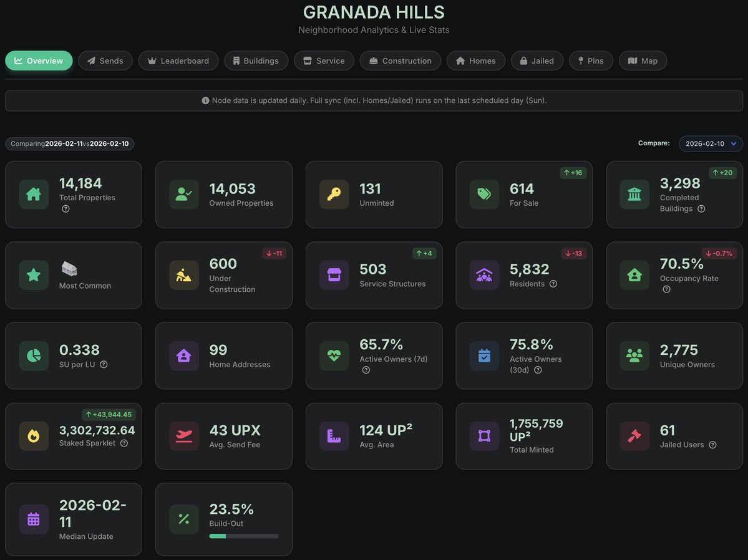Click the Most Common building thumbnail
This screenshot has height=560, width=748.
coord(69,269)
